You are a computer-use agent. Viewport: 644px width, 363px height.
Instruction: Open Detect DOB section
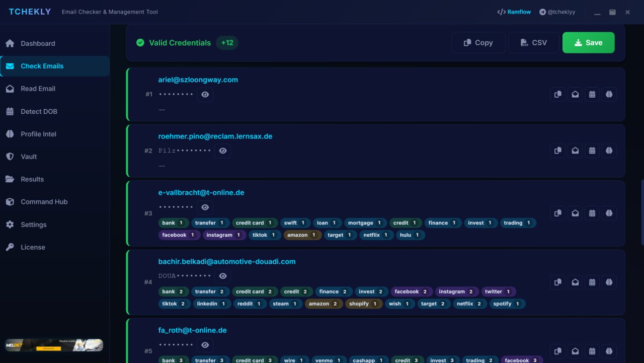(55, 111)
